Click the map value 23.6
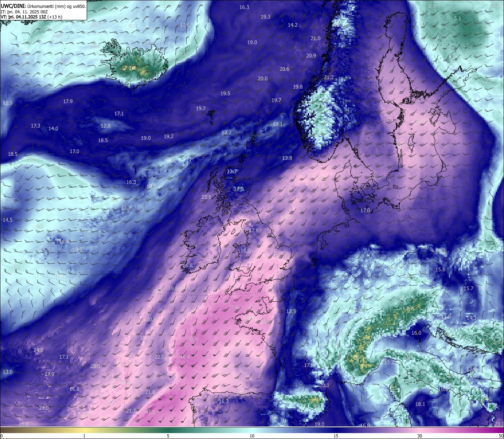Image resolution: width=504 pixels, height=439 pixels. tap(206, 197)
